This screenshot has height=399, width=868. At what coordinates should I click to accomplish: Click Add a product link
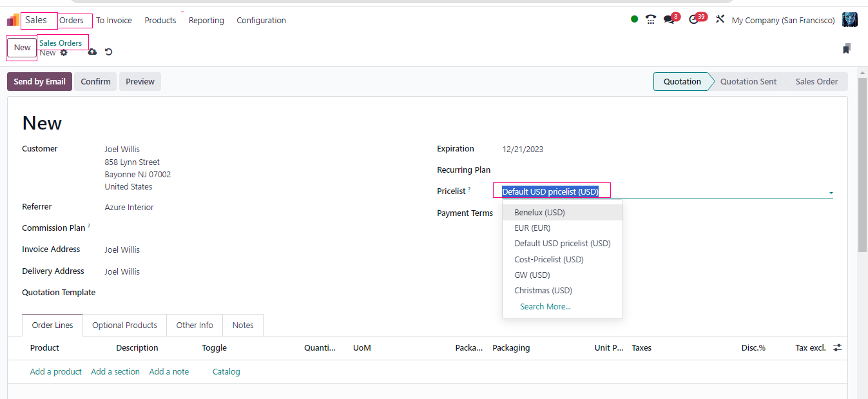(x=56, y=372)
